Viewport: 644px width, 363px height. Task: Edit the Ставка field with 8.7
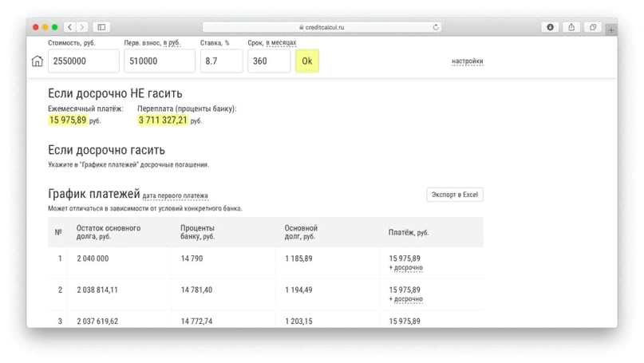coord(221,61)
